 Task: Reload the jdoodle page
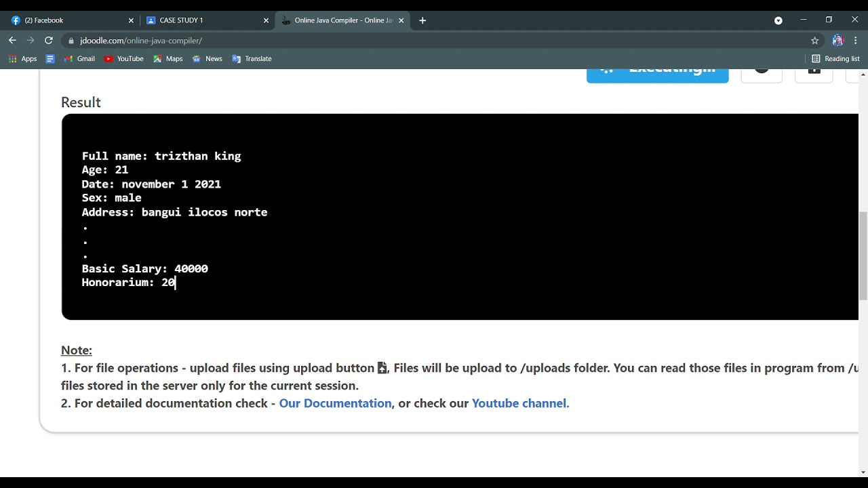(49, 41)
